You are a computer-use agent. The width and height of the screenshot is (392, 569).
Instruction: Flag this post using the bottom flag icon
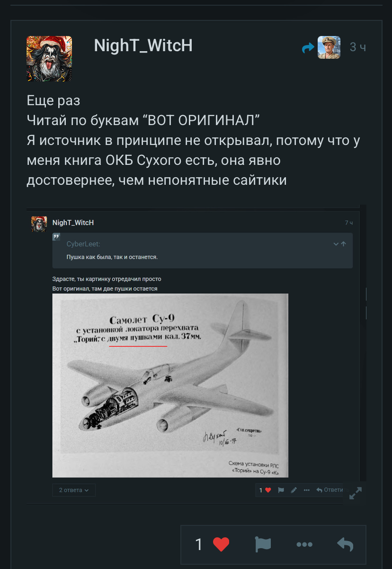pyautogui.click(x=263, y=544)
